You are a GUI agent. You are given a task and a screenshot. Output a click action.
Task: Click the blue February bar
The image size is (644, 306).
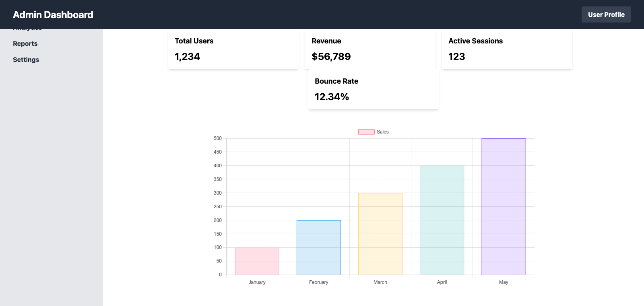point(318,248)
